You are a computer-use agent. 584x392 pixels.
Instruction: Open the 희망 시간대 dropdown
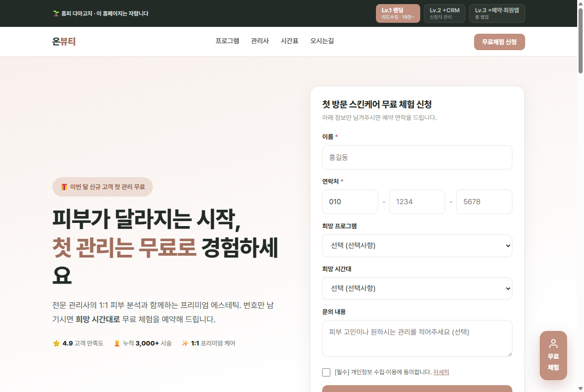coord(417,289)
